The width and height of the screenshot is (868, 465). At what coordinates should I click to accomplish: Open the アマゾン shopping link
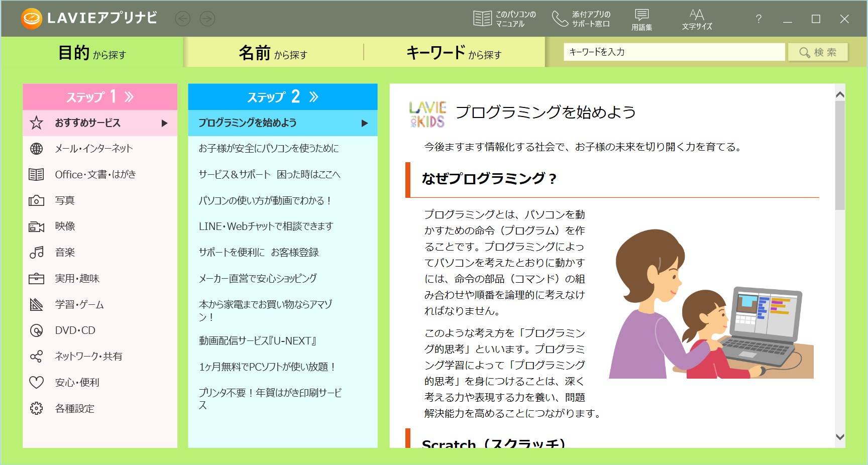click(266, 309)
